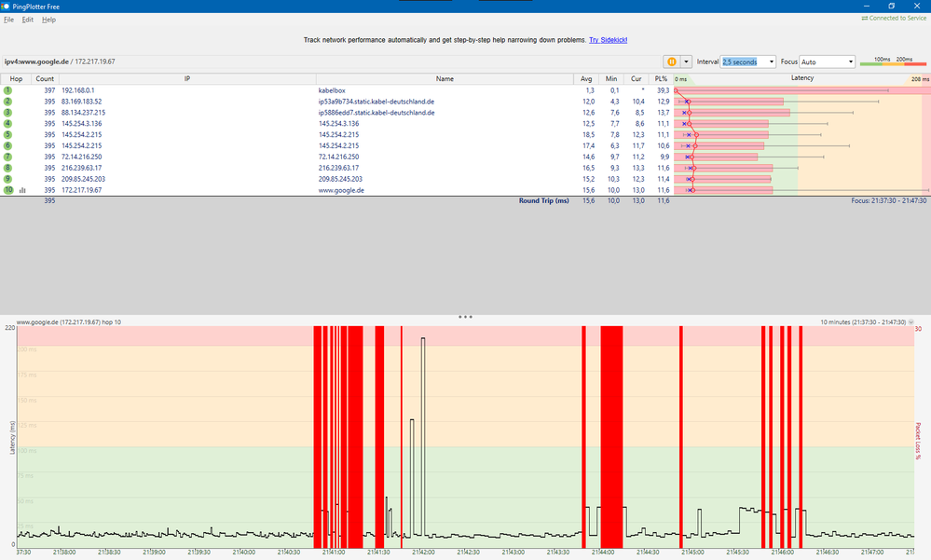Pause tracing with the orange pause button

pyautogui.click(x=671, y=61)
